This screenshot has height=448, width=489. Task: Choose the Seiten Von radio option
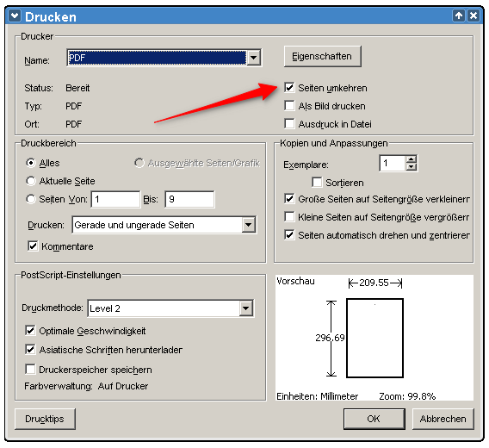click(x=31, y=199)
